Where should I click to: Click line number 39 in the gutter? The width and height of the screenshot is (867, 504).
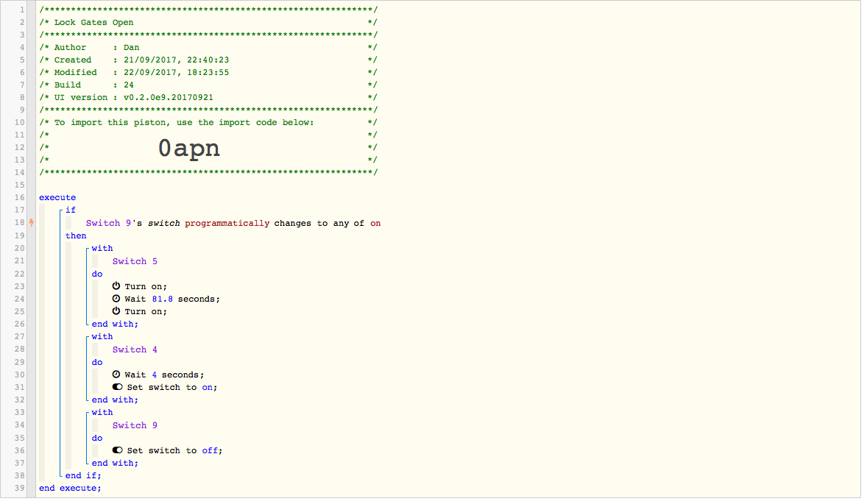[19, 489]
